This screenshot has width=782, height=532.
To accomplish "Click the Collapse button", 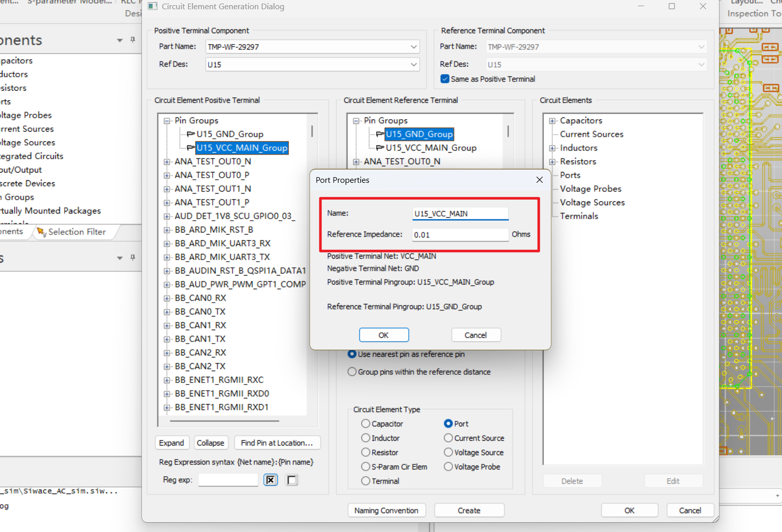I will tap(210, 443).
